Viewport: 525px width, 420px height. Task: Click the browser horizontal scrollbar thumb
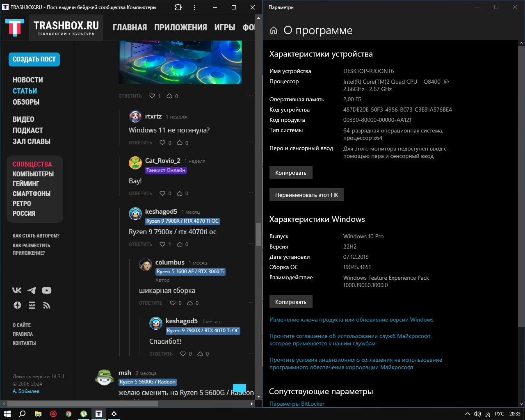(x=83, y=404)
